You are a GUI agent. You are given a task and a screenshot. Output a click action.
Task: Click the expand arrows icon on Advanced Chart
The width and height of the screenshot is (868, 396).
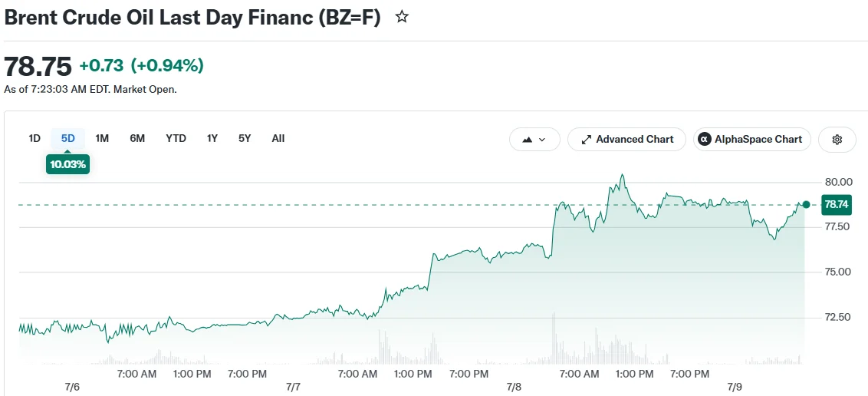586,140
